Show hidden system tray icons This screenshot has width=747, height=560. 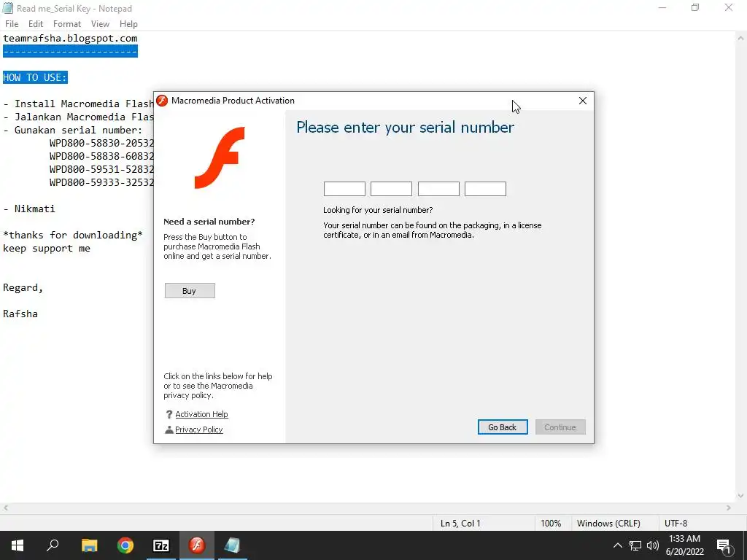click(617, 545)
